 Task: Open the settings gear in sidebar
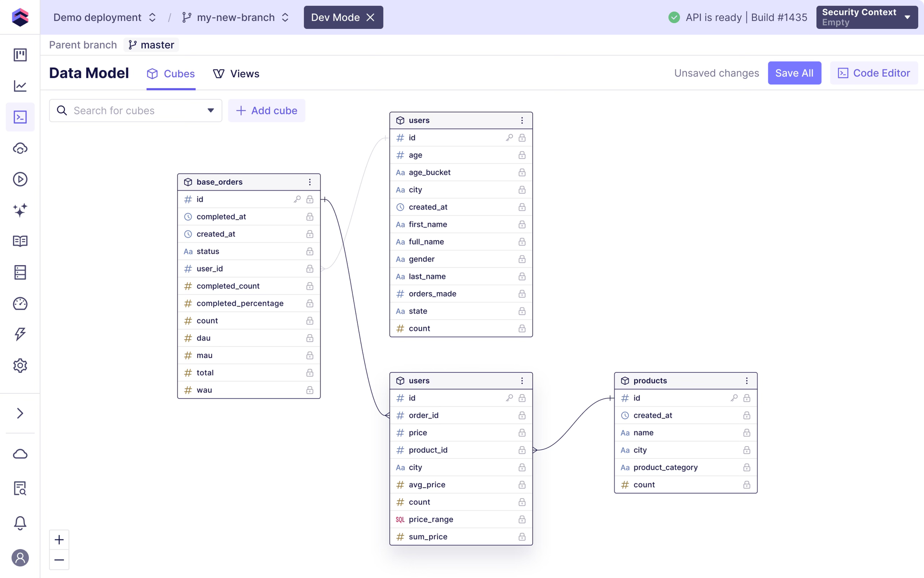pyautogui.click(x=20, y=365)
